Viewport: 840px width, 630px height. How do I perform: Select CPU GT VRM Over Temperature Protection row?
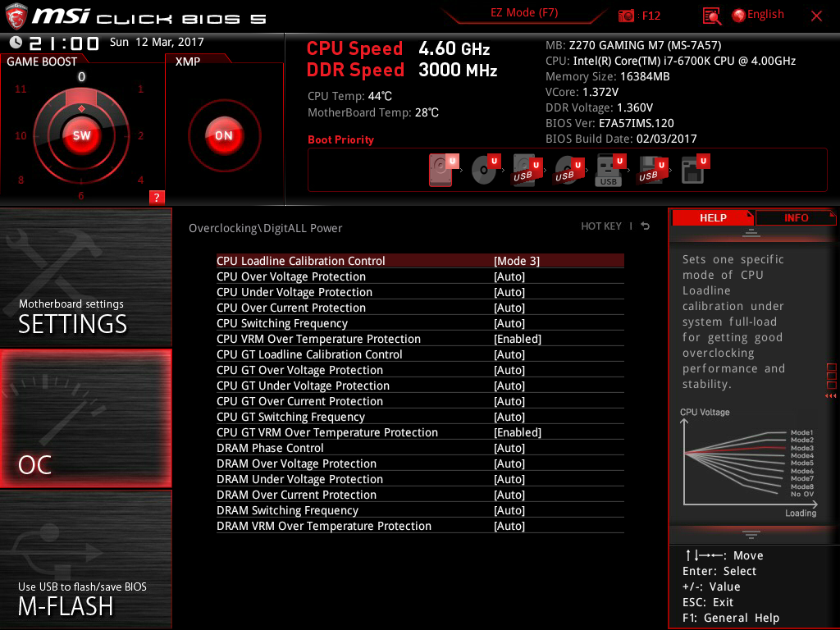(420, 431)
